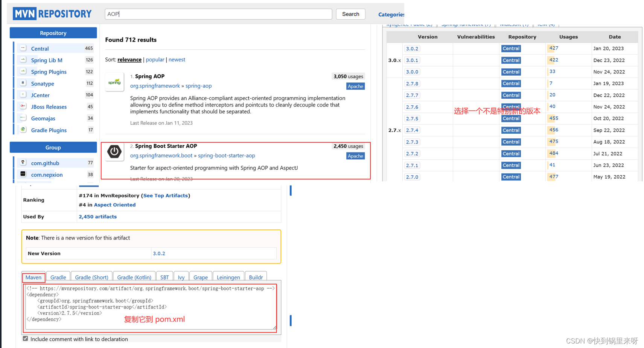The width and height of the screenshot is (644, 348).
Task: Open the org.springframework.boot group link
Action: pyautogui.click(x=161, y=156)
